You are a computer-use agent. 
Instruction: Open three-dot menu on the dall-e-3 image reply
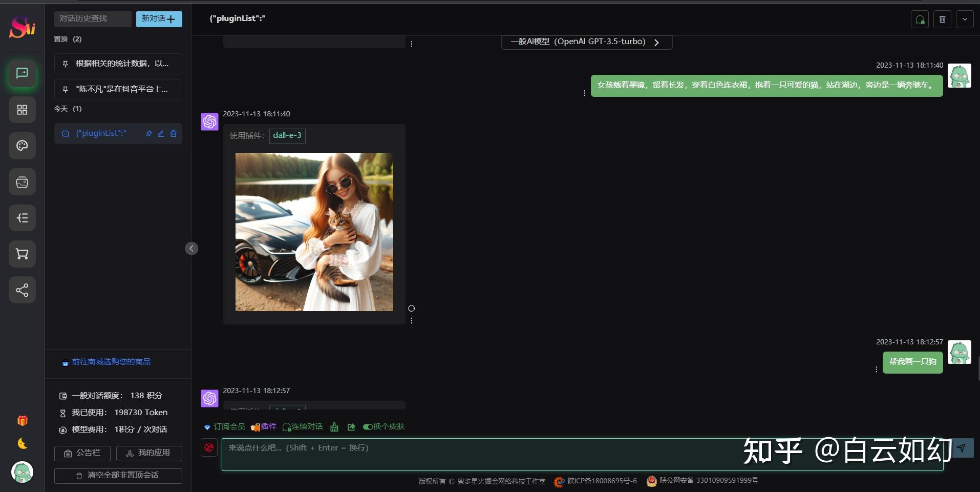pyautogui.click(x=412, y=320)
